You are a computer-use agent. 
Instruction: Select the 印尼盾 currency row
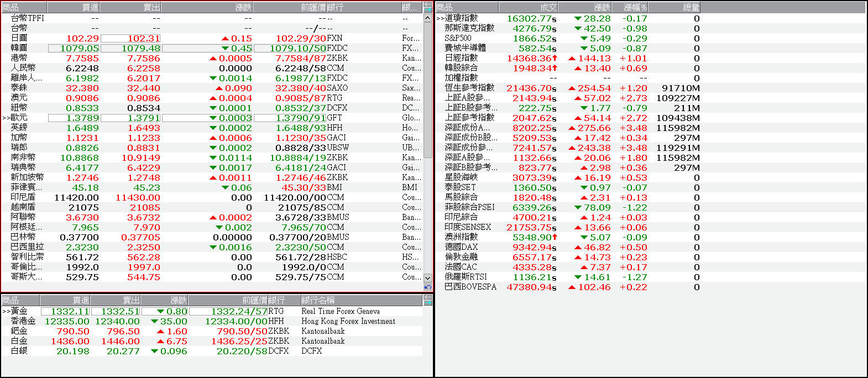coord(212,197)
